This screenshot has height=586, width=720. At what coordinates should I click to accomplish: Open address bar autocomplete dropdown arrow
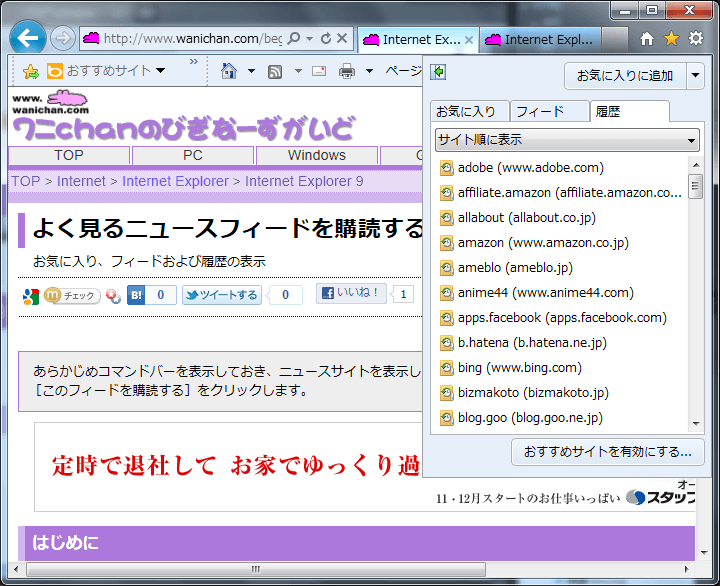[x=309, y=39]
